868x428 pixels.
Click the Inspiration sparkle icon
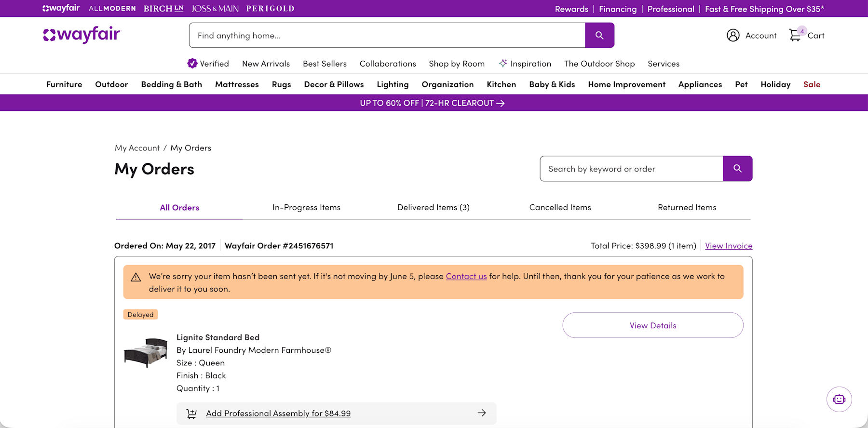[x=503, y=63]
